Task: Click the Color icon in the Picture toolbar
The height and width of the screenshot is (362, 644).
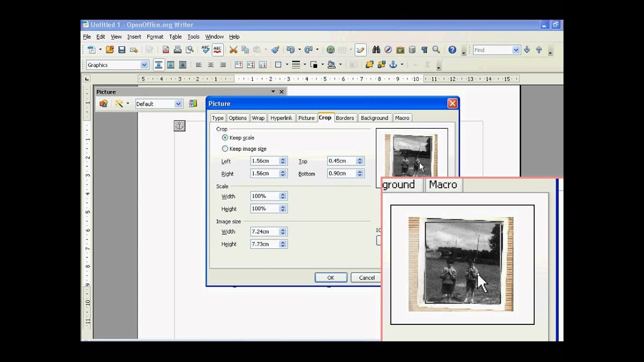Action: tap(193, 104)
